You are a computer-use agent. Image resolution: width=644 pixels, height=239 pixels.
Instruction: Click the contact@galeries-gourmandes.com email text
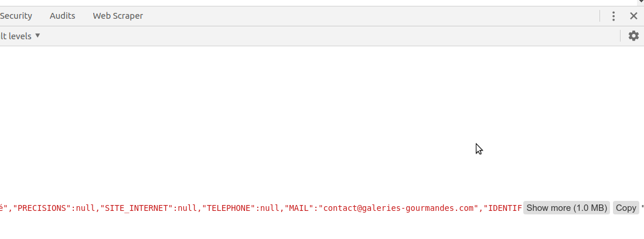tap(398, 208)
